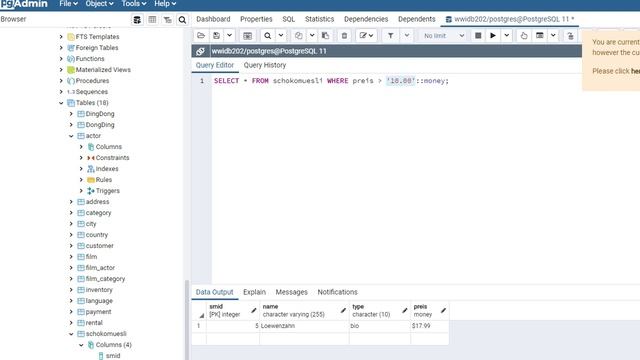The height and width of the screenshot is (360, 640).
Task: Click inside the SQL query editor line
Action: tap(331, 81)
